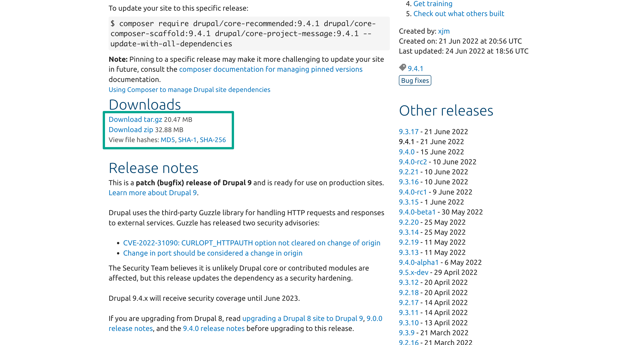The image size is (644, 345).
Task: View the SHA-1 file hash
Action: pyautogui.click(x=187, y=140)
